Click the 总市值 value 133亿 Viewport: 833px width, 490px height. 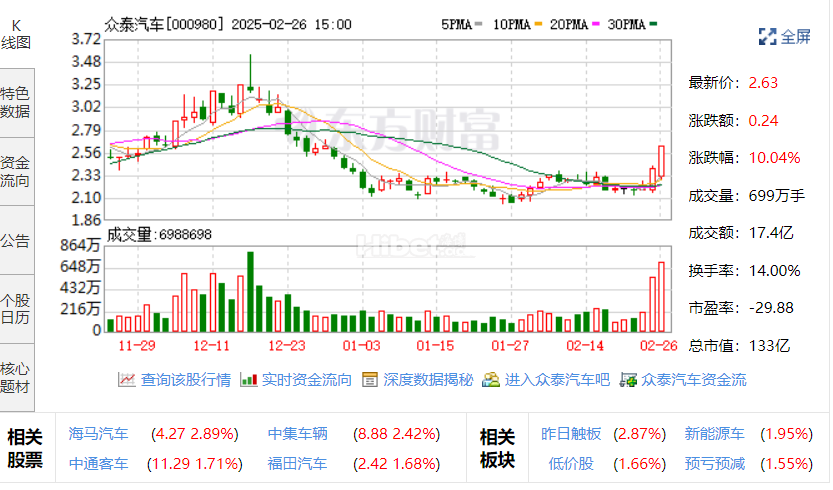tap(769, 346)
